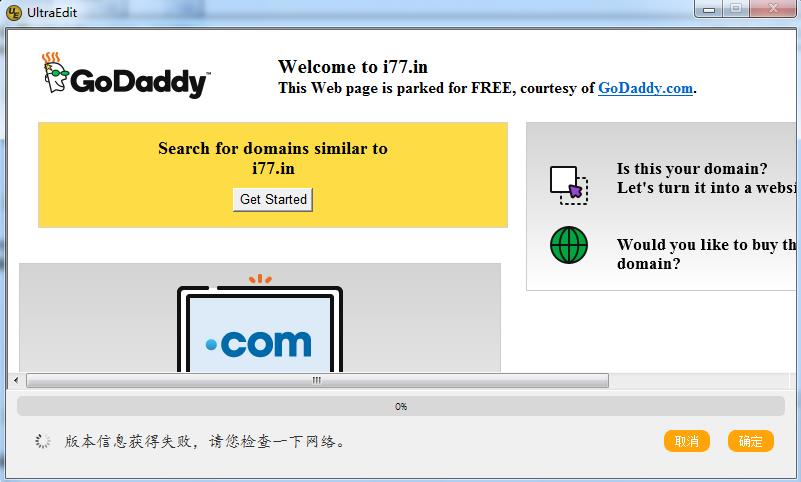The width and height of the screenshot is (801, 482).
Task: Click the .com monitor illustration
Action: 260,323
